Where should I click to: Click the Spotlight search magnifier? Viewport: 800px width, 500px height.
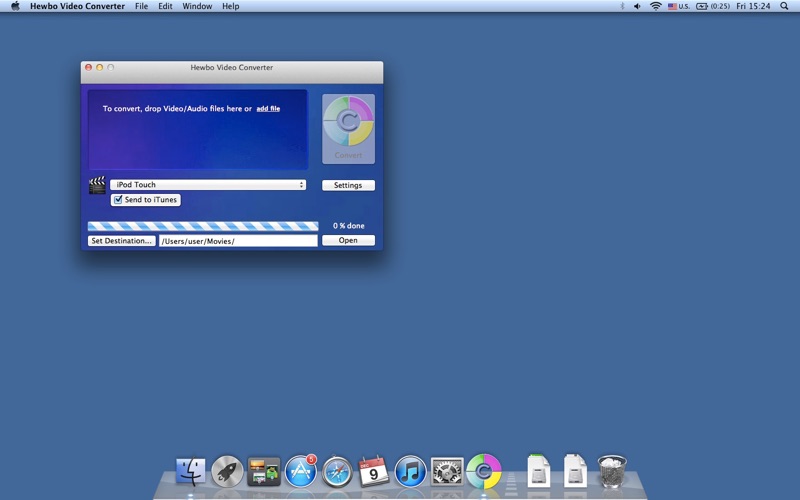(x=784, y=6)
